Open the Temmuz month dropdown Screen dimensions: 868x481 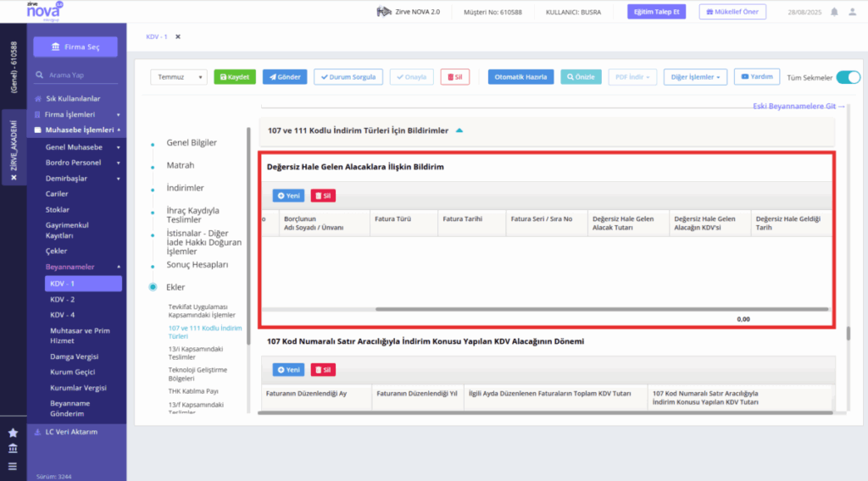click(x=179, y=77)
